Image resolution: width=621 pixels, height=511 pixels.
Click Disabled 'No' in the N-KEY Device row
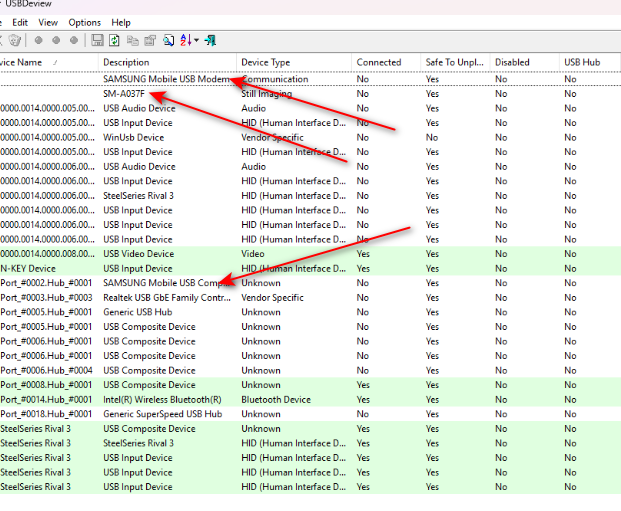point(501,269)
